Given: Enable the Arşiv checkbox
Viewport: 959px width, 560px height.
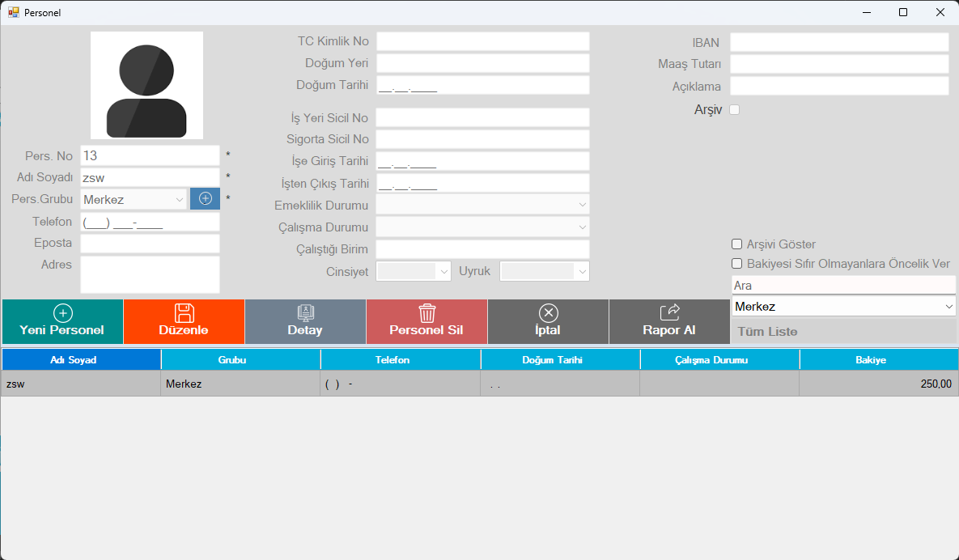Looking at the screenshot, I should click(x=735, y=110).
